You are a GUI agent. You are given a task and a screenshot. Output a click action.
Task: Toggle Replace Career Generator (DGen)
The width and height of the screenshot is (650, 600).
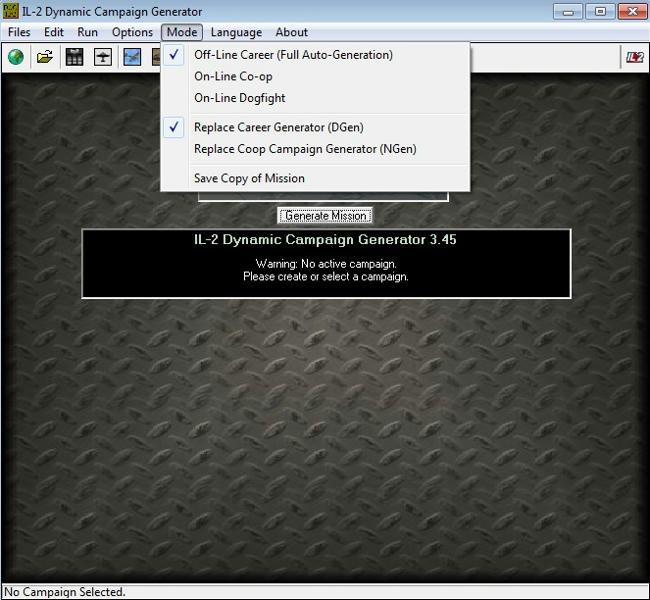[x=315, y=127]
